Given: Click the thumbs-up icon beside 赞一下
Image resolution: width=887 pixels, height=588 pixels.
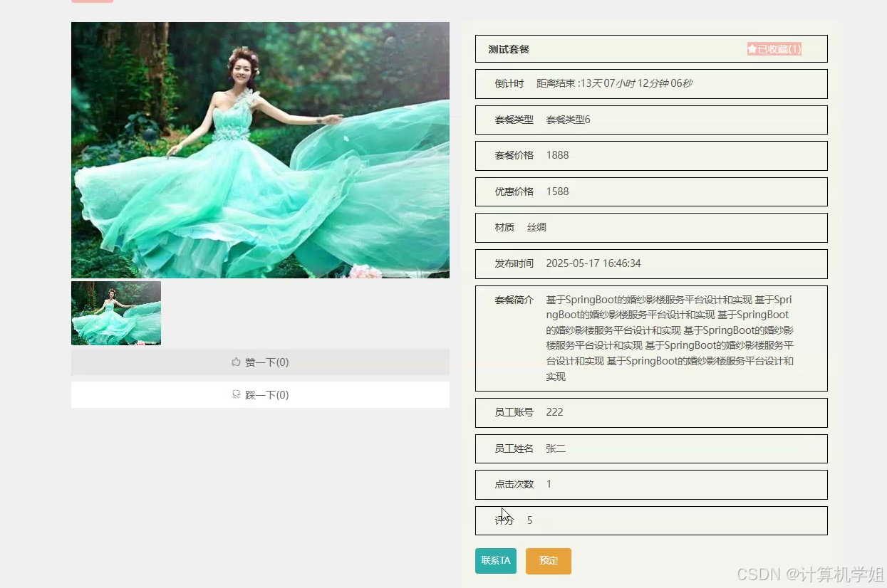Looking at the screenshot, I should [x=237, y=362].
